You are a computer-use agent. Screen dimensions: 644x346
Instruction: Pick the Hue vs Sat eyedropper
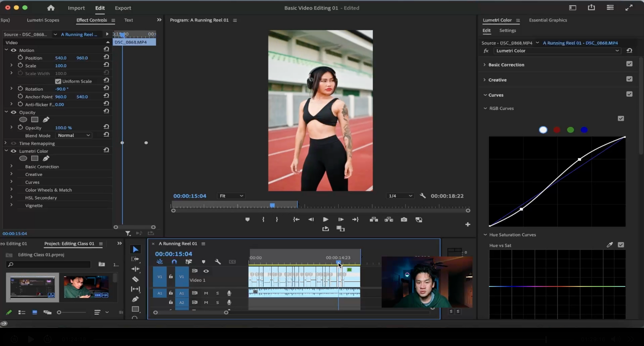tap(610, 245)
